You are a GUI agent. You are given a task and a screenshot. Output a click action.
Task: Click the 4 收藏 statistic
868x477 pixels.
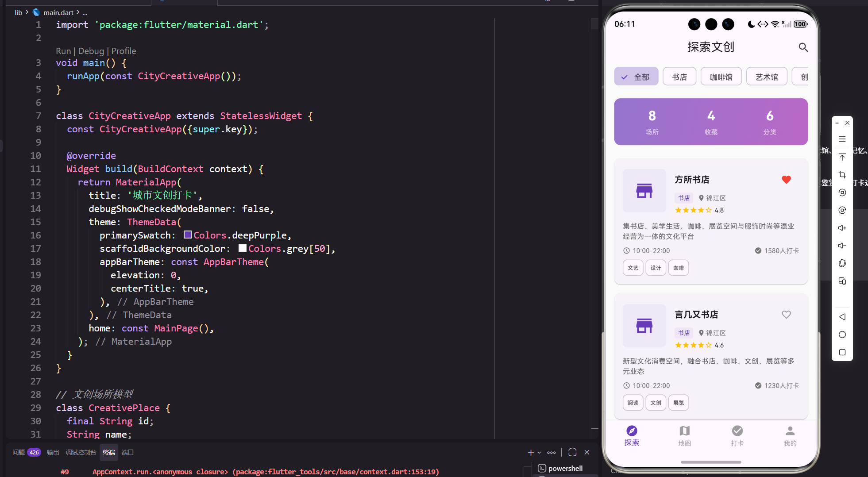tap(711, 122)
